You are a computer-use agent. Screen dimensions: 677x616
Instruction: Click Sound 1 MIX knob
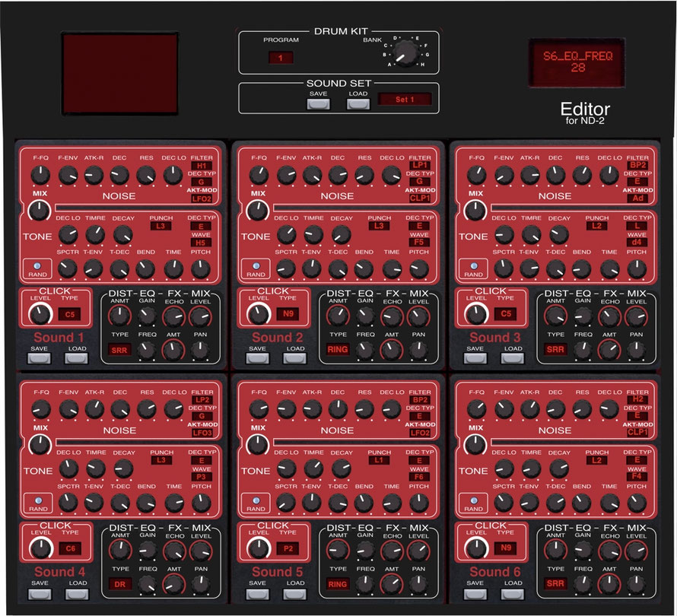[x=40, y=211]
